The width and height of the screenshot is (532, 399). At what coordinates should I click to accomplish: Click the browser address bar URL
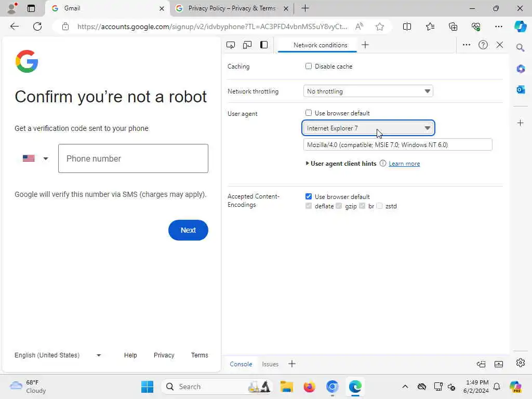pyautogui.click(x=212, y=26)
